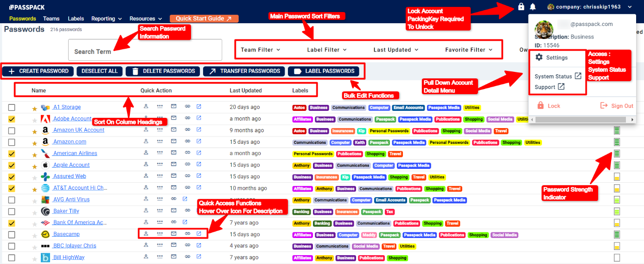
Task: Click the Transfer Passwords button
Action: pyautogui.click(x=244, y=71)
